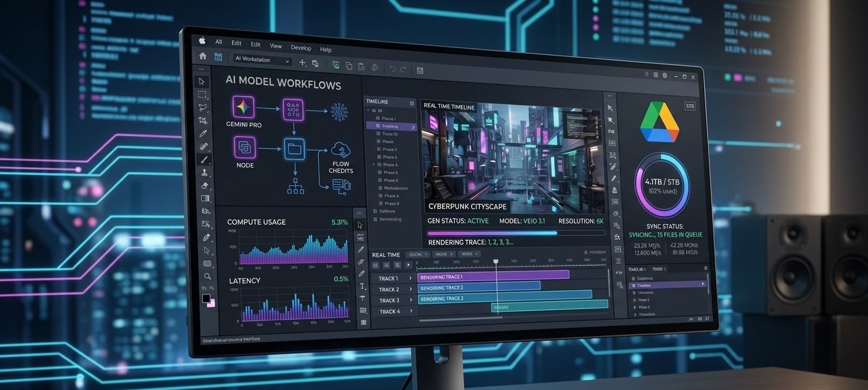This screenshot has height=390, width=868.
Task: Open the Apple menu
Action: 202,41
